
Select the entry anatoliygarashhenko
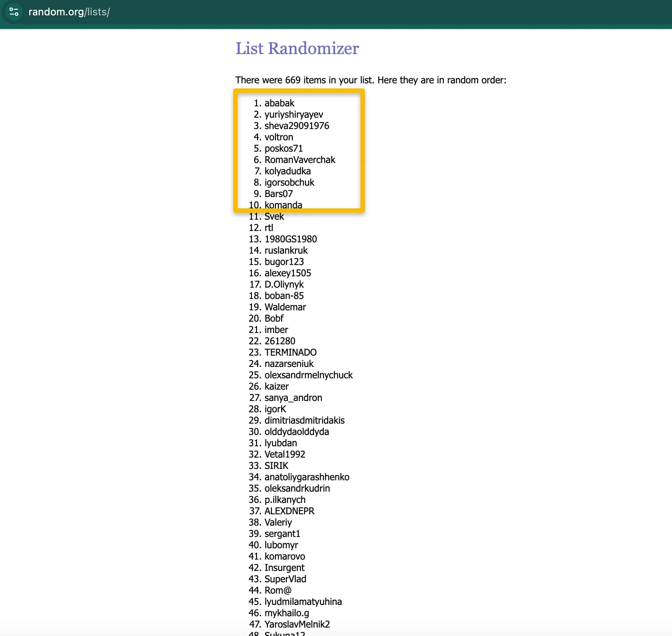pyautogui.click(x=307, y=477)
